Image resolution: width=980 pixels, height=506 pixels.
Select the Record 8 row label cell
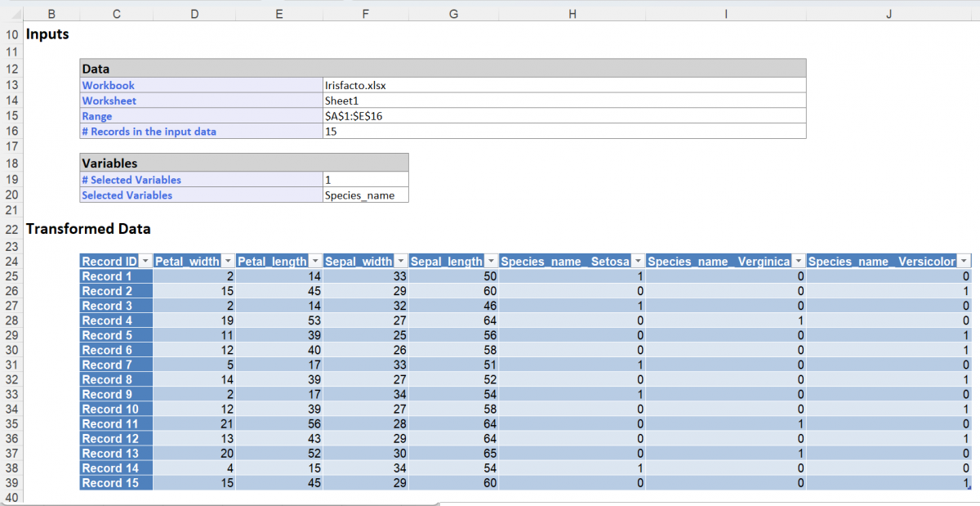click(x=116, y=379)
